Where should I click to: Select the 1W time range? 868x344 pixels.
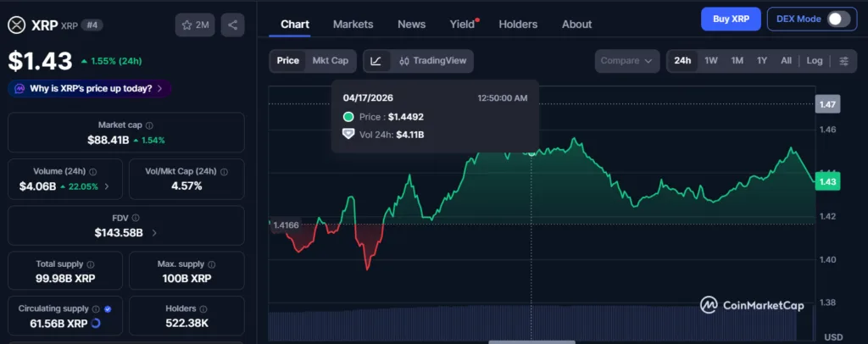(711, 61)
